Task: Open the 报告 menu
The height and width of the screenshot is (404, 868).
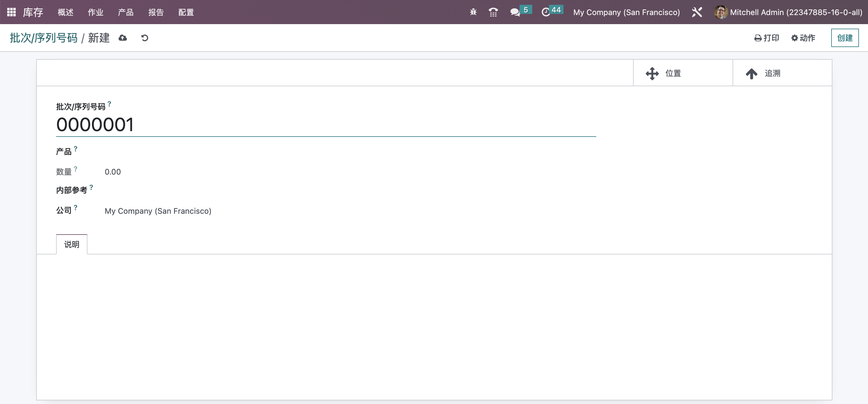Action: click(x=156, y=12)
